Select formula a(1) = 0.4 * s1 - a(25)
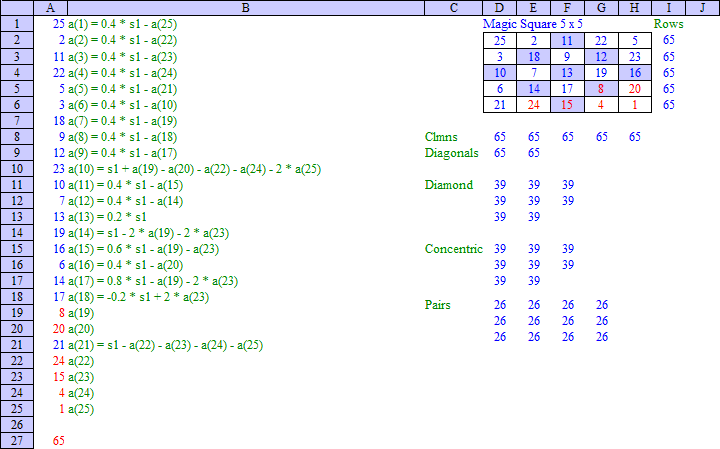 123,24
